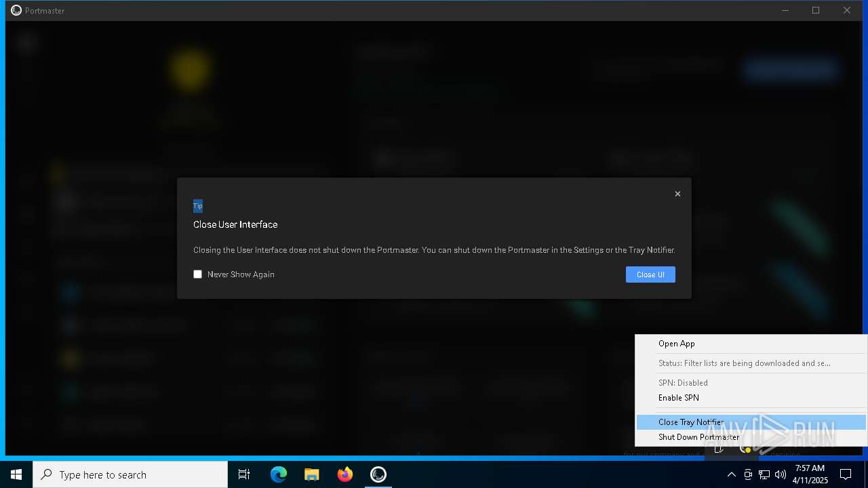Click the taskbar search box
Viewport: 868px width, 488px height.
[x=130, y=474]
